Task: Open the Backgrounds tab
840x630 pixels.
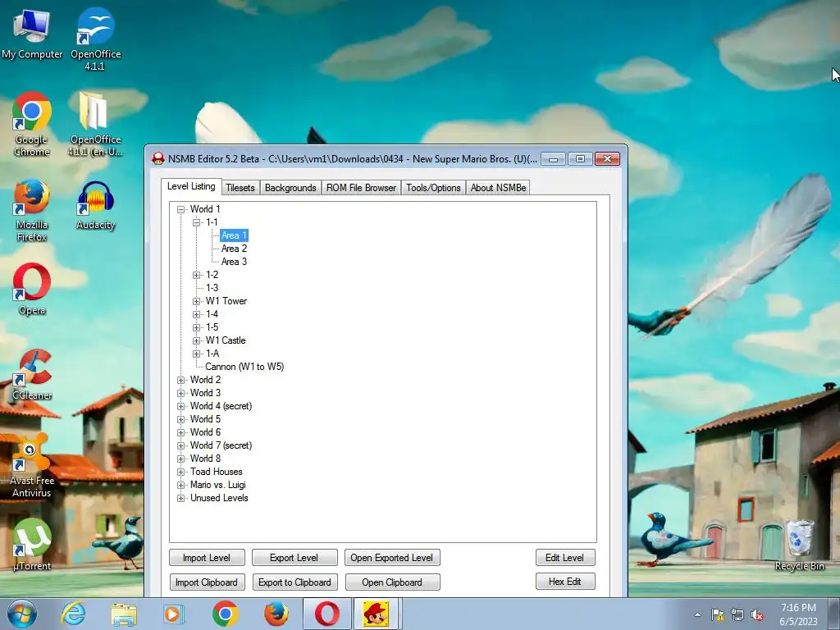Action: 290,188
